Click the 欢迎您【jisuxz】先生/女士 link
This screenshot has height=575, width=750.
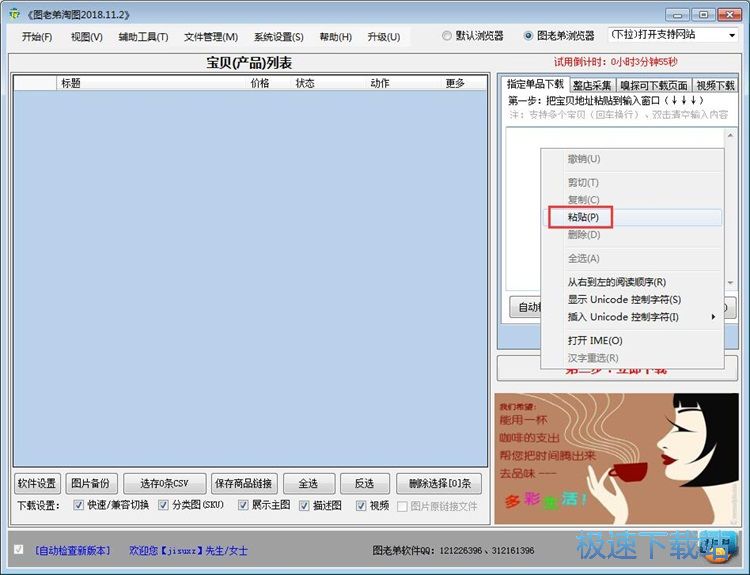point(188,551)
